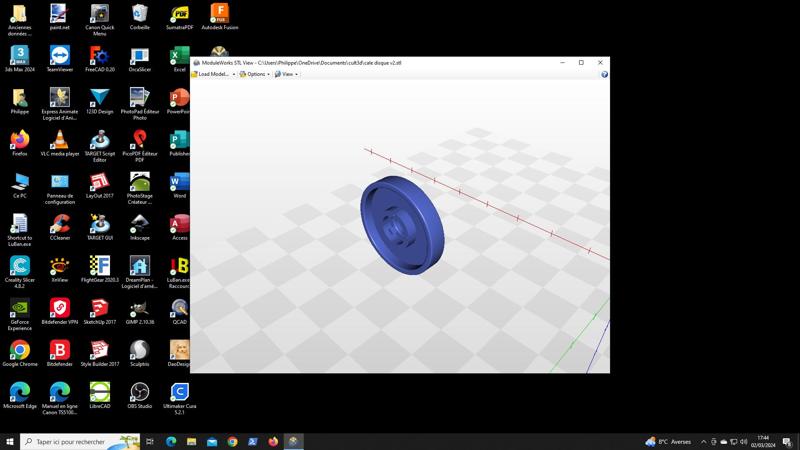This screenshot has height=450, width=800.
Task: Select the OrcaSlicer desktop icon
Action: coord(139,59)
